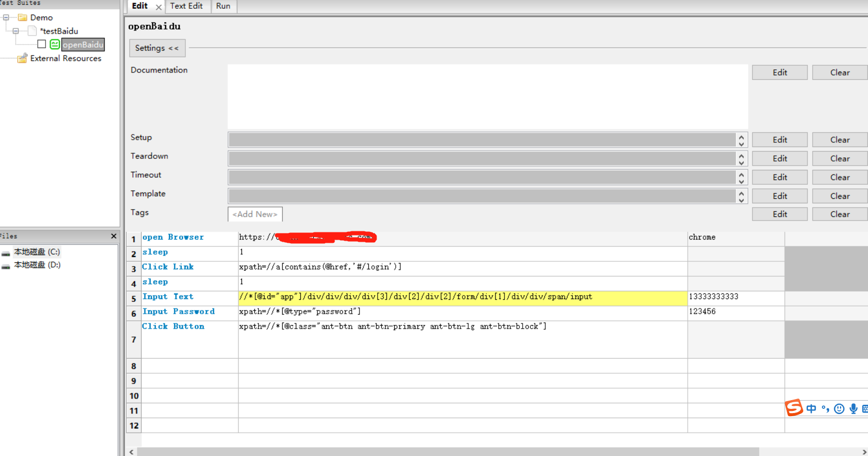
Task: Select External Resources in the tree
Action: tap(66, 58)
